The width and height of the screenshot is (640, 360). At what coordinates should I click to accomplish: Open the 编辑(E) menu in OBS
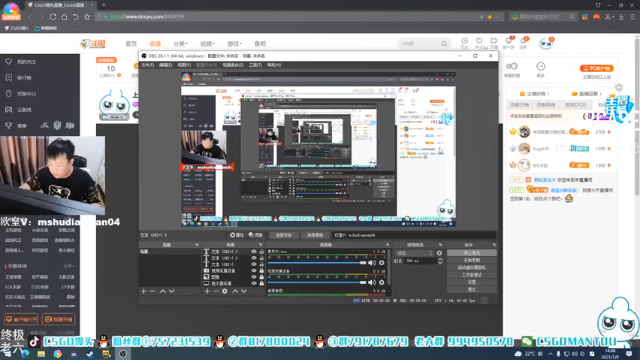(165, 65)
